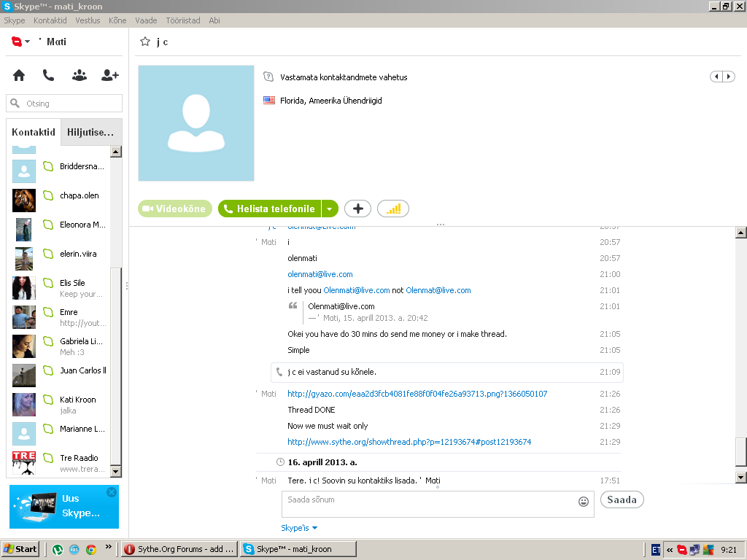
Task: Click the contact list scroll down arrow
Action: coord(116,472)
